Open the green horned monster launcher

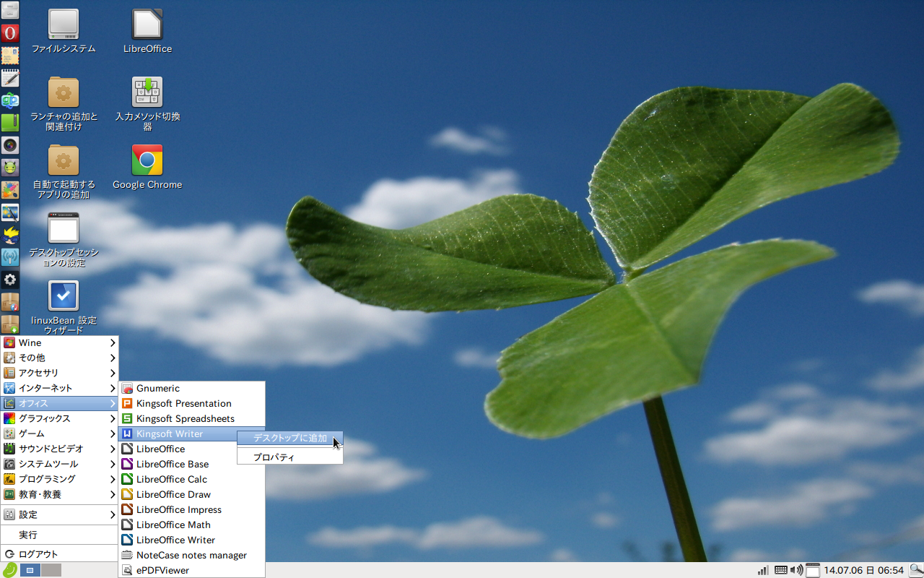click(x=10, y=168)
